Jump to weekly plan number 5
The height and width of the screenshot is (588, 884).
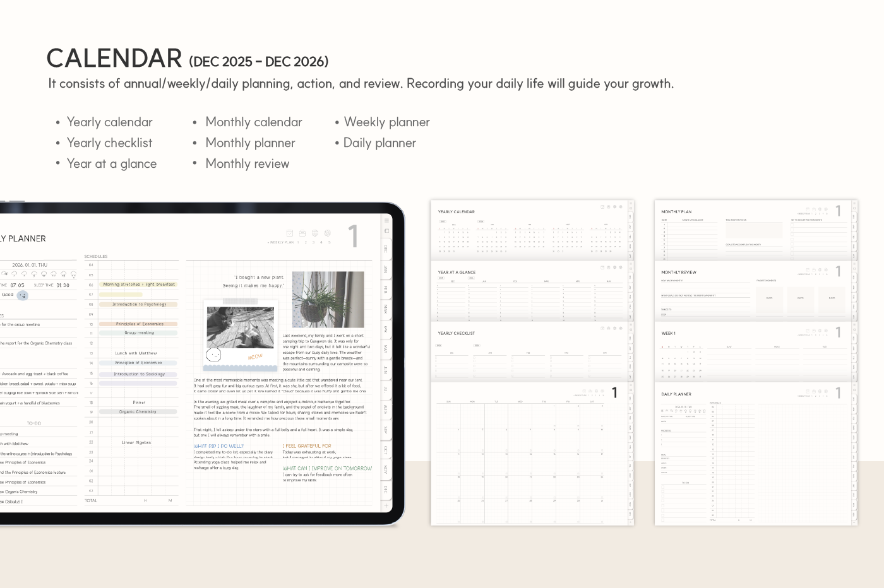click(329, 242)
